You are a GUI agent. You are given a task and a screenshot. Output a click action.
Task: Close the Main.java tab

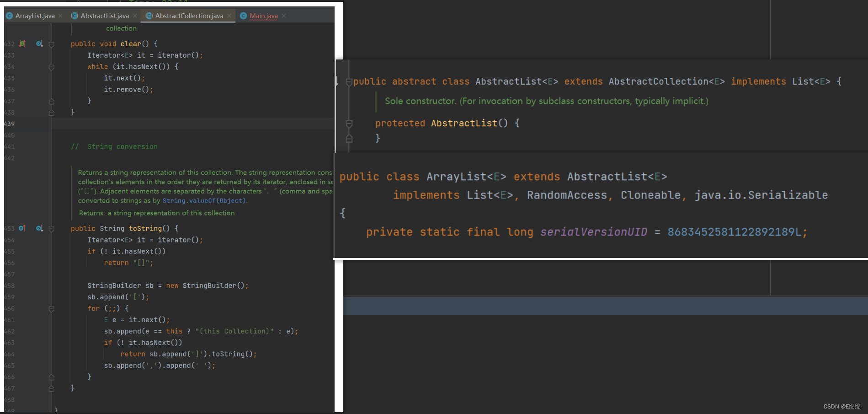(283, 16)
